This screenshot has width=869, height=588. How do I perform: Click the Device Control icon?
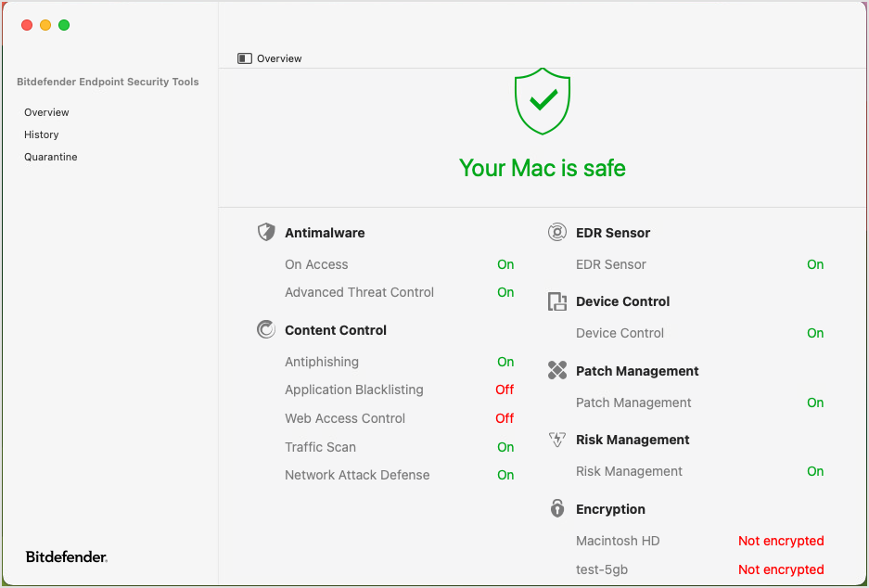557,301
